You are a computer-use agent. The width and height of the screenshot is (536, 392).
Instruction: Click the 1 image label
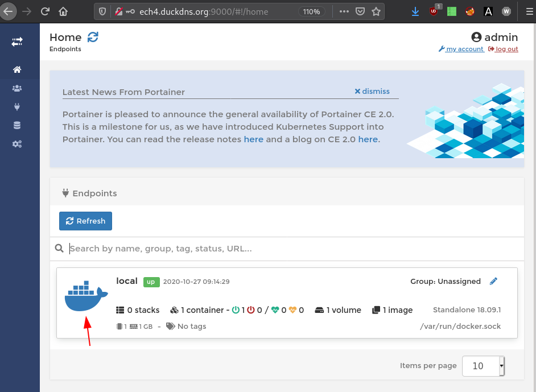(x=393, y=310)
